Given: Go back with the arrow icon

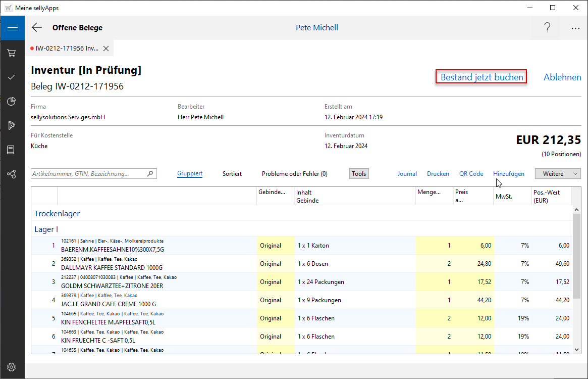Looking at the screenshot, I should coord(37,28).
